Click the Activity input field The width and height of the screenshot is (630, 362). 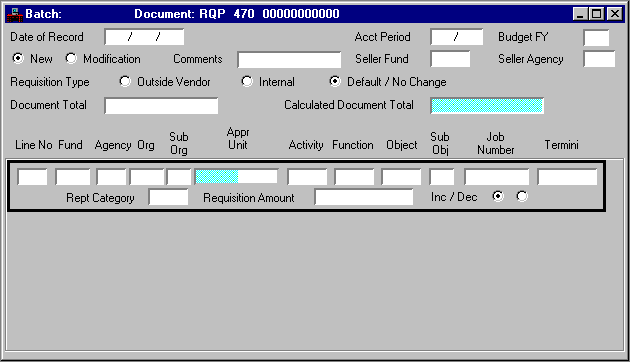(x=307, y=177)
